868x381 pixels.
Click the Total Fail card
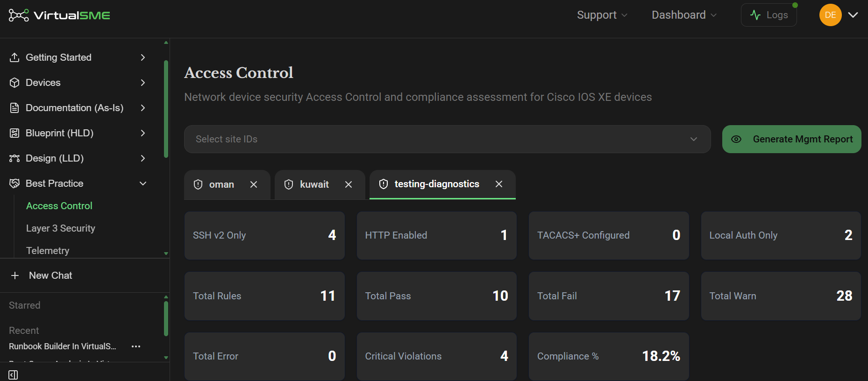609,296
